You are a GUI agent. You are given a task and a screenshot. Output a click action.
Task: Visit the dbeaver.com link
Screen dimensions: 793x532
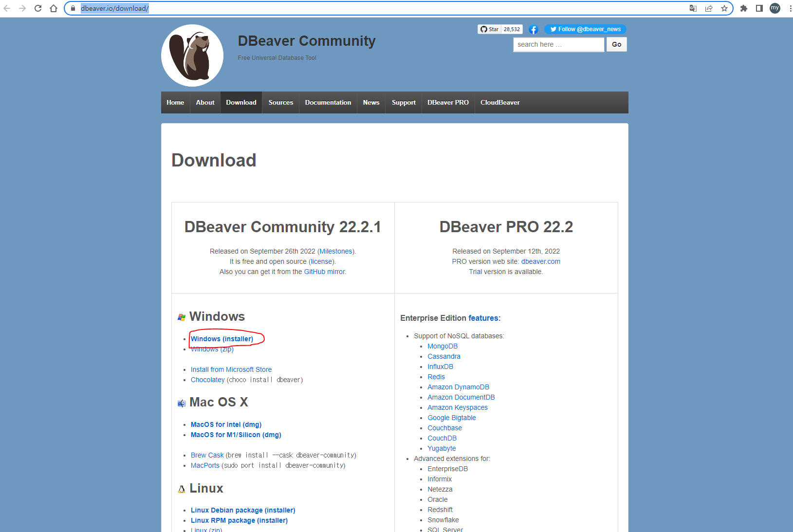click(541, 261)
